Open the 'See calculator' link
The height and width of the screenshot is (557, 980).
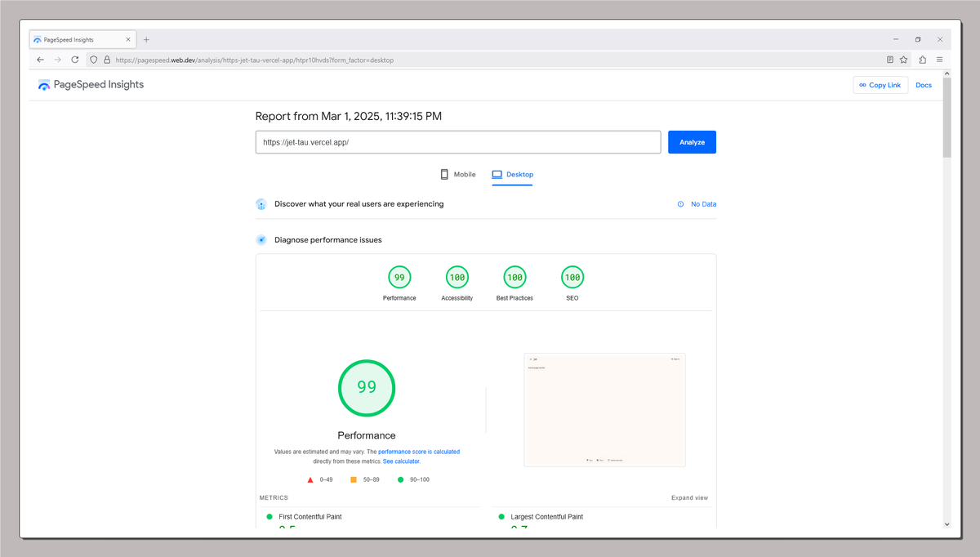[x=401, y=461]
